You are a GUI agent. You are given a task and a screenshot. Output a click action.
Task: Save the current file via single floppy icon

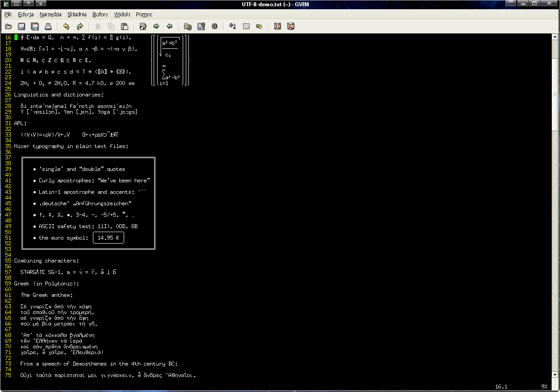coord(22,26)
